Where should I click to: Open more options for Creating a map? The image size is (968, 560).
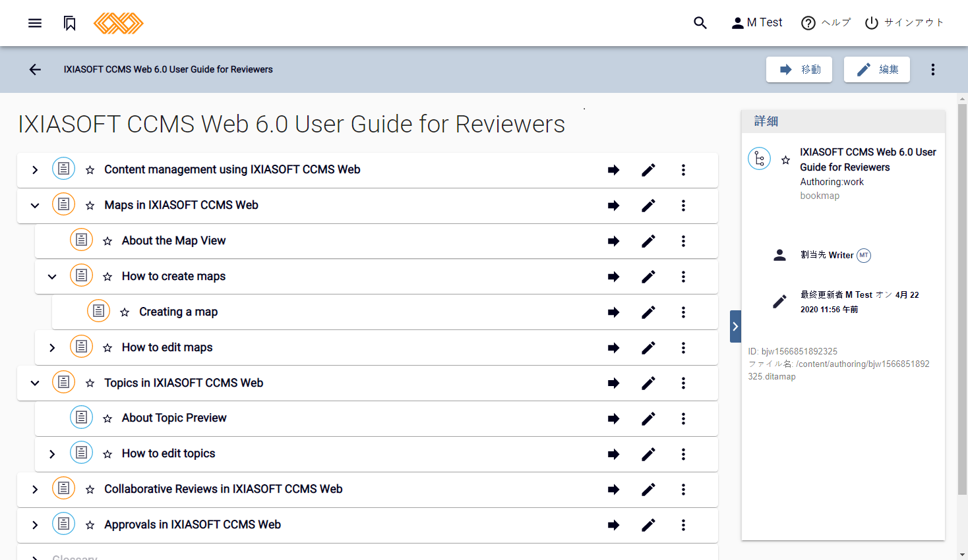point(683,312)
